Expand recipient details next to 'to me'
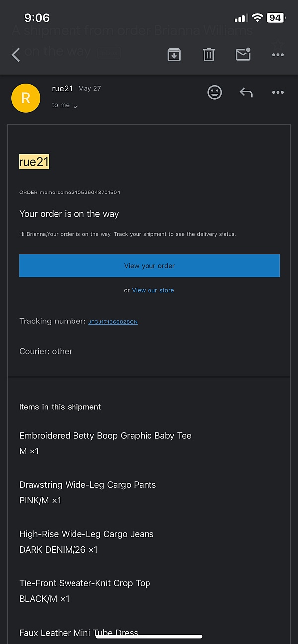Image resolution: width=298 pixels, height=644 pixels. coord(75,106)
